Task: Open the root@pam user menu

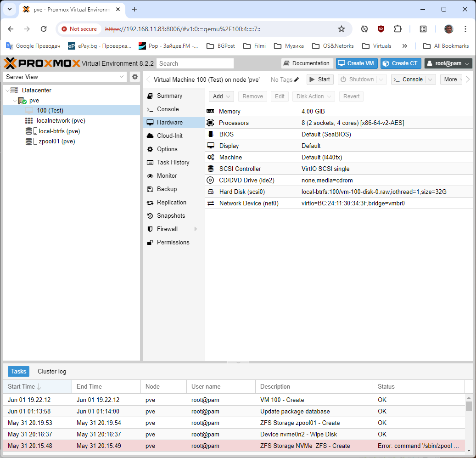Action: click(x=448, y=63)
